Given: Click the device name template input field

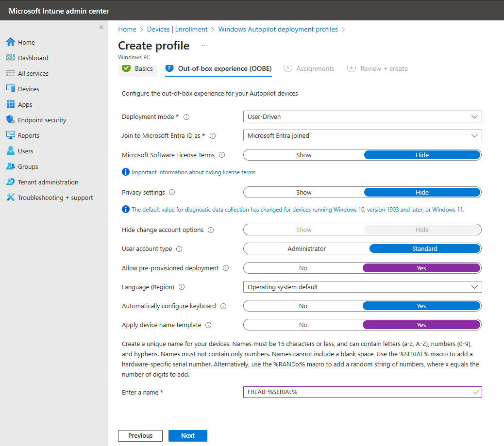Looking at the screenshot, I should coord(362,392).
